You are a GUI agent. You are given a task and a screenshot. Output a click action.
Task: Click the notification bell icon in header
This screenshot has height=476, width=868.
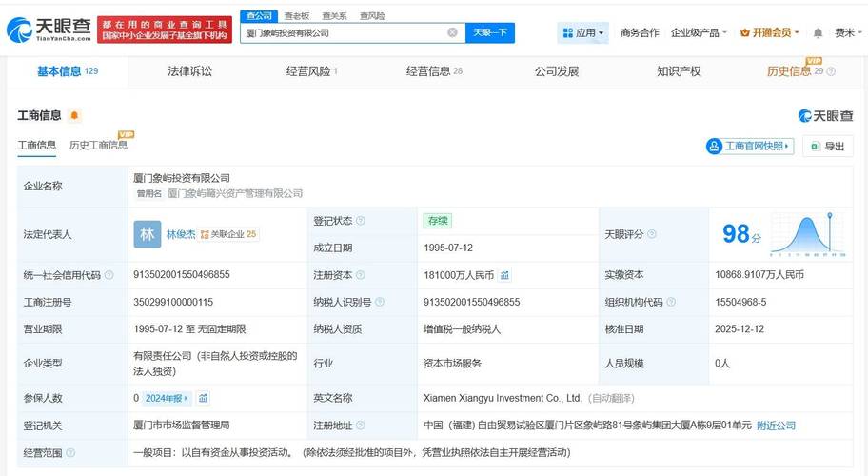click(817, 33)
